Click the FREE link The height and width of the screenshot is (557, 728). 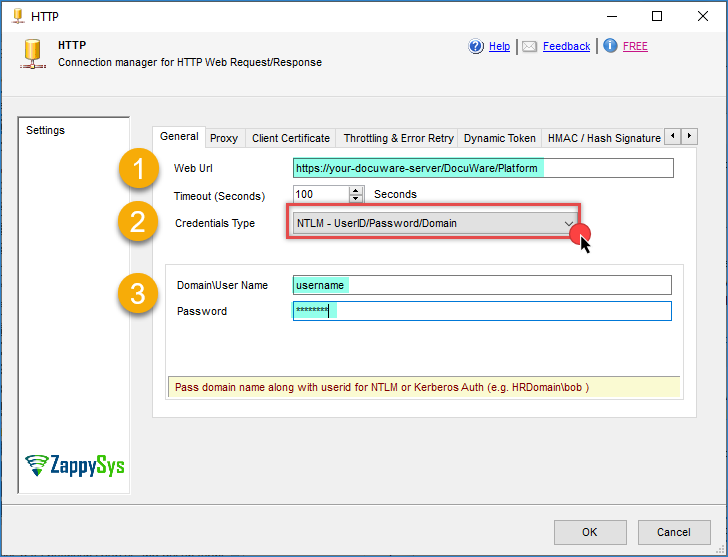coord(635,46)
